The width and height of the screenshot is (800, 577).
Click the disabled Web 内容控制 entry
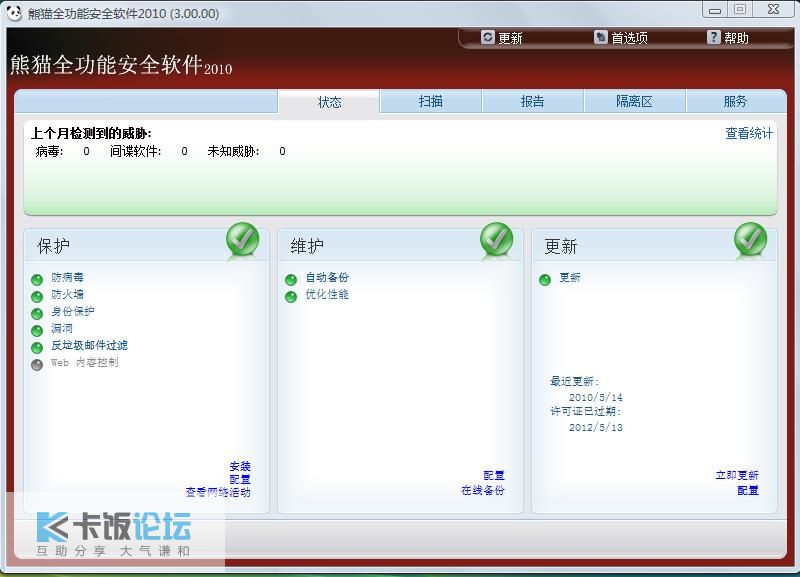tap(85, 362)
